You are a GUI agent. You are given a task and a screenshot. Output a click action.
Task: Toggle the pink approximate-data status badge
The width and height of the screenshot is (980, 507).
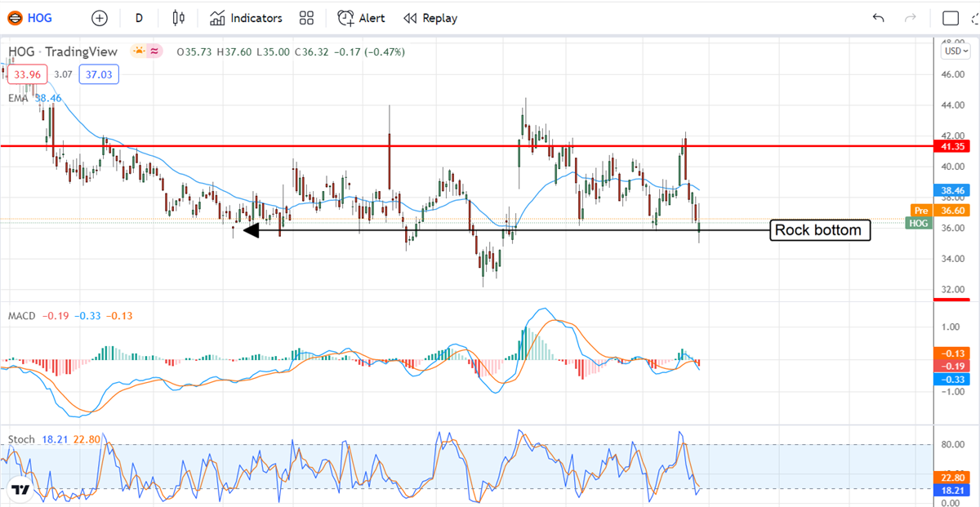click(154, 51)
